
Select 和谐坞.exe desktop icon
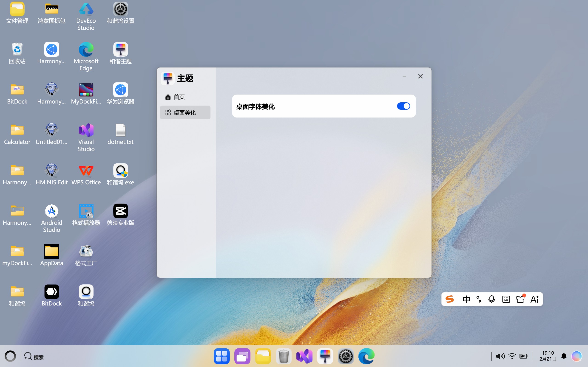pos(120,174)
